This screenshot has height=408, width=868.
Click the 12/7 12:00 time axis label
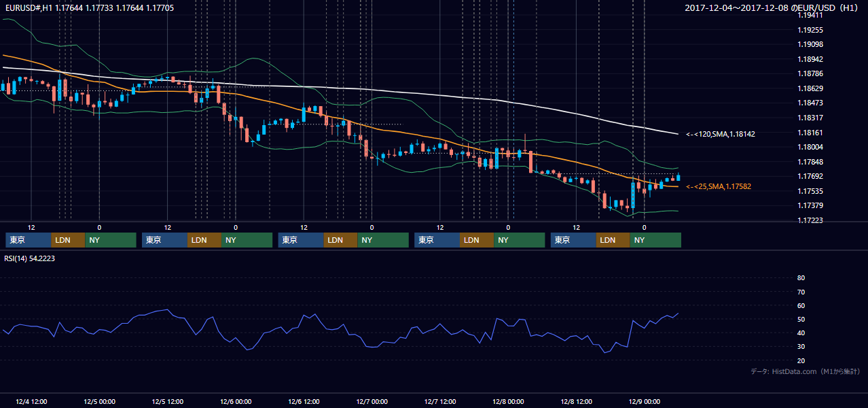pos(440,402)
